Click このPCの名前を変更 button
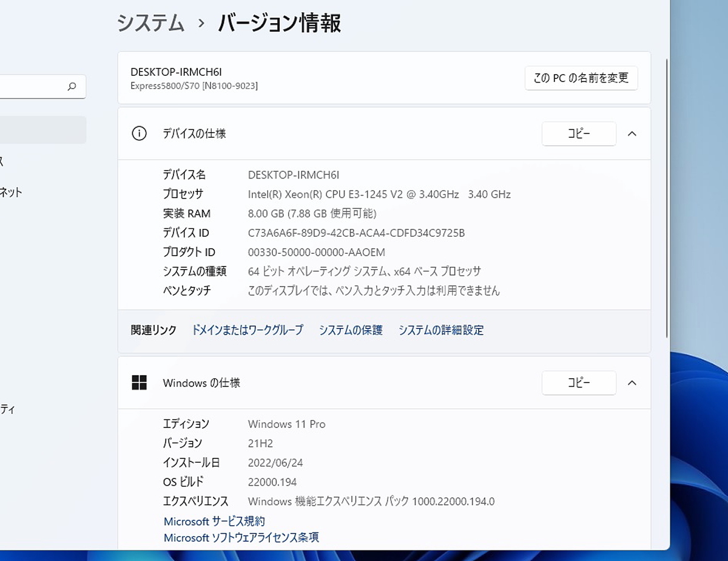The height and width of the screenshot is (561, 728). pyautogui.click(x=581, y=78)
